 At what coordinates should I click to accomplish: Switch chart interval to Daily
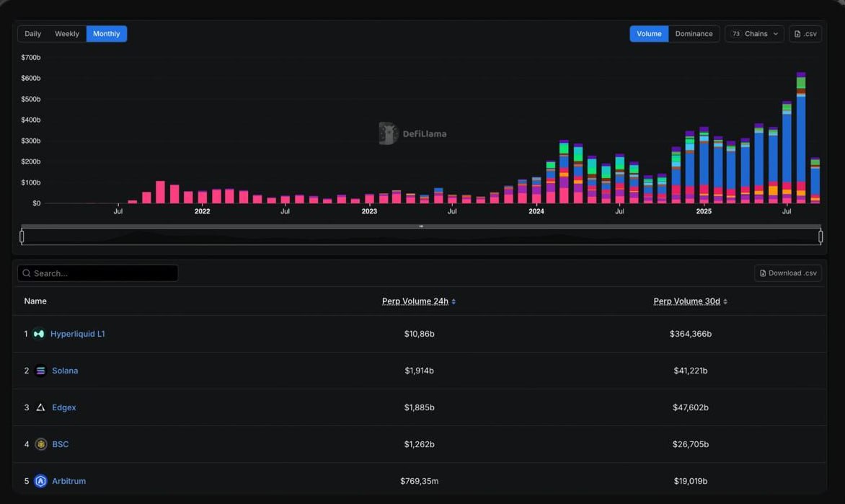click(x=33, y=33)
